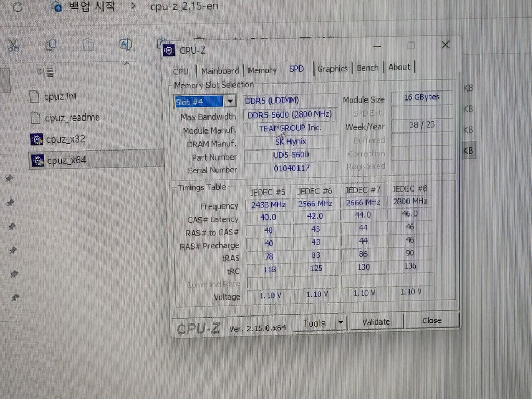This screenshot has height=399, width=532.
Task: Expand the Tools dropdown arrow
Action: coord(340,322)
